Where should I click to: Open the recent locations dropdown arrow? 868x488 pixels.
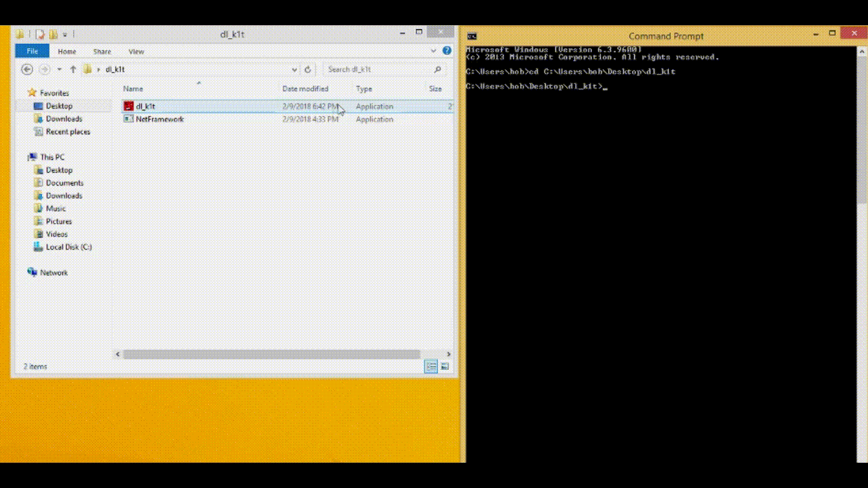60,69
